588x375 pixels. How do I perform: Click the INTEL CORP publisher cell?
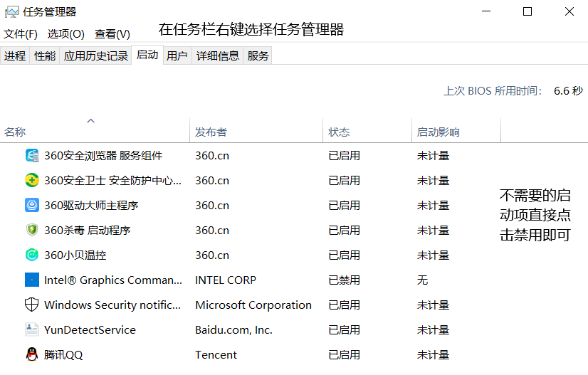(226, 280)
